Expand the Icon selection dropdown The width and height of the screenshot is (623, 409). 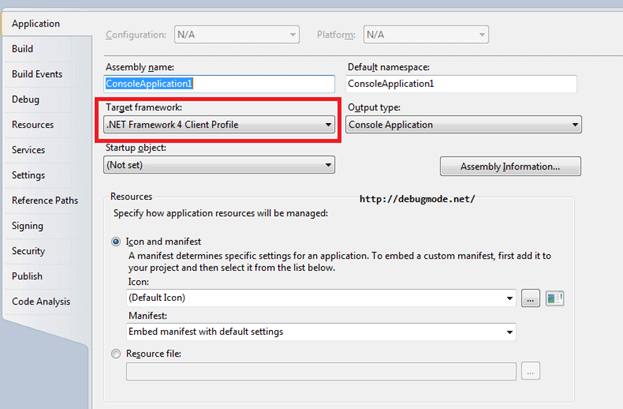[x=320, y=297]
